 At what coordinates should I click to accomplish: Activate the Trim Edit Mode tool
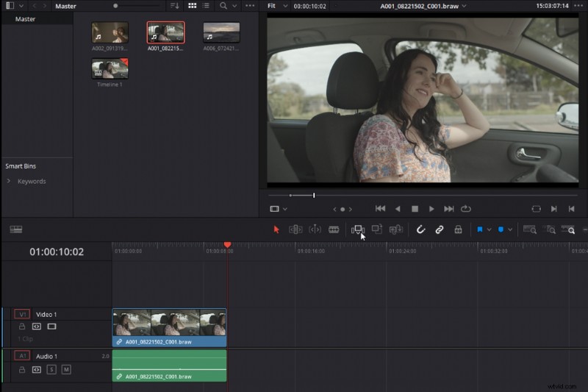[x=295, y=229]
